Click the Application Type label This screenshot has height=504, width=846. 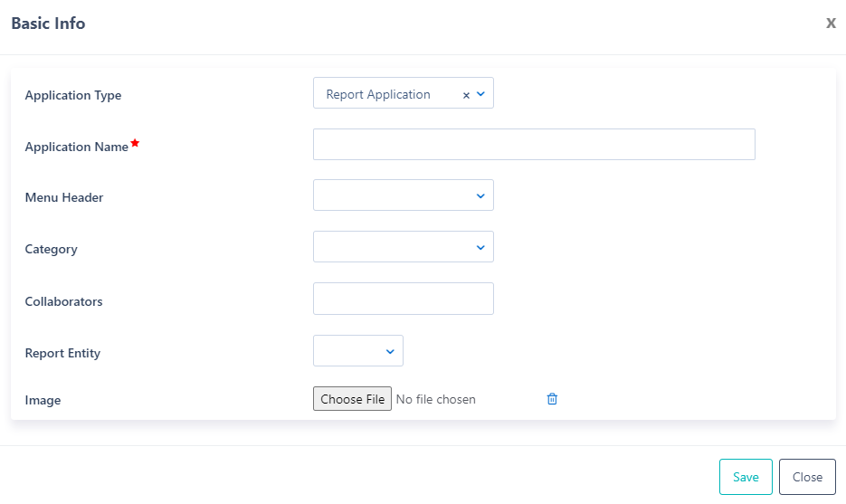[x=73, y=95]
